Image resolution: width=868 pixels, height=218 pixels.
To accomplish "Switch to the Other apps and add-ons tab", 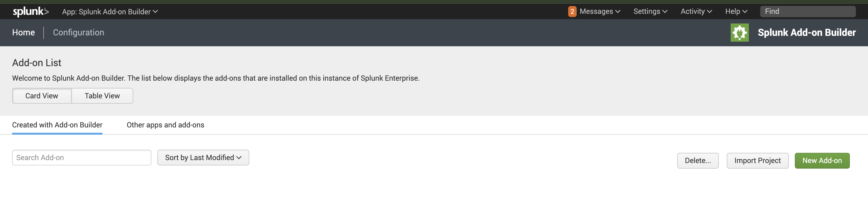I will 165,125.
